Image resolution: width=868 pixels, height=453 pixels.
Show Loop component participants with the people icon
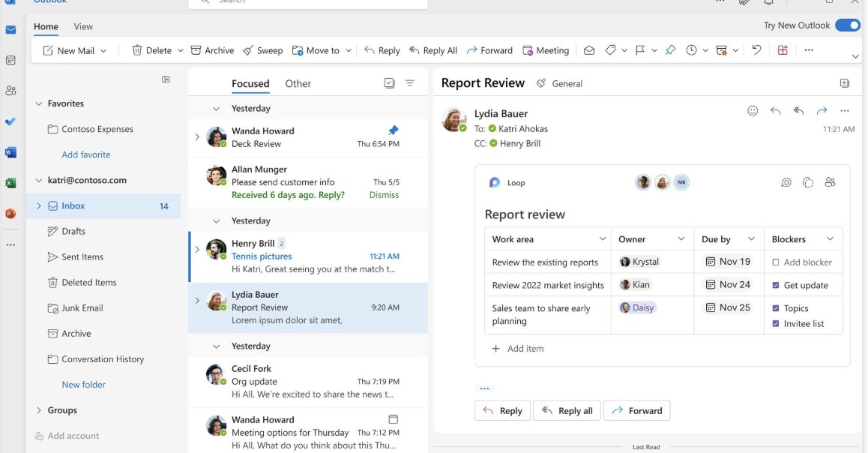(x=830, y=181)
